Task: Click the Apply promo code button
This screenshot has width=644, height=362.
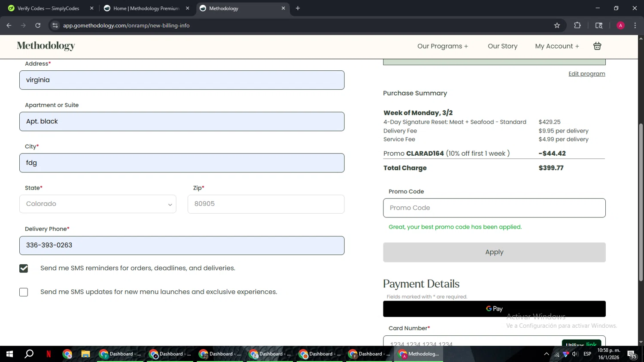Action: [x=494, y=252]
